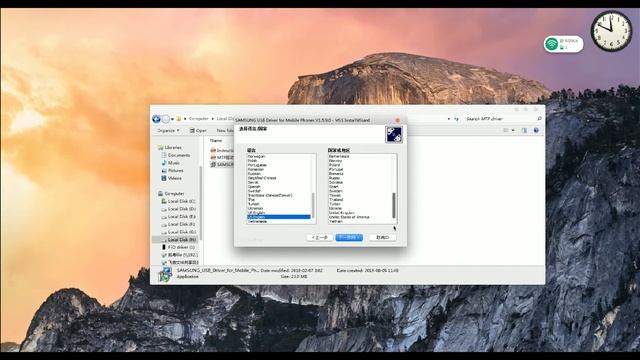Click Open in the Explorer toolbar

(198, 131)
